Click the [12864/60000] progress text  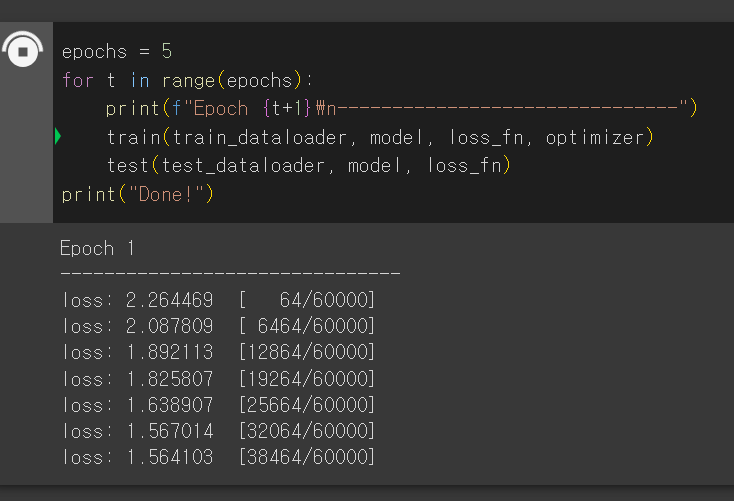coord(307,352)
